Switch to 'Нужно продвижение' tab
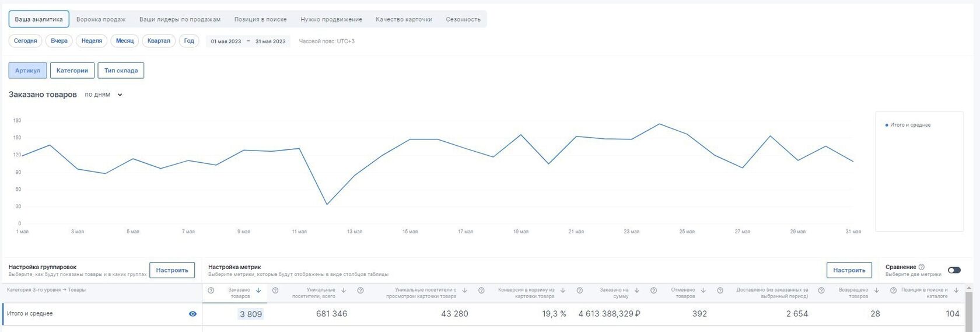This screenshot has width=980, height=332. [331, 19]
